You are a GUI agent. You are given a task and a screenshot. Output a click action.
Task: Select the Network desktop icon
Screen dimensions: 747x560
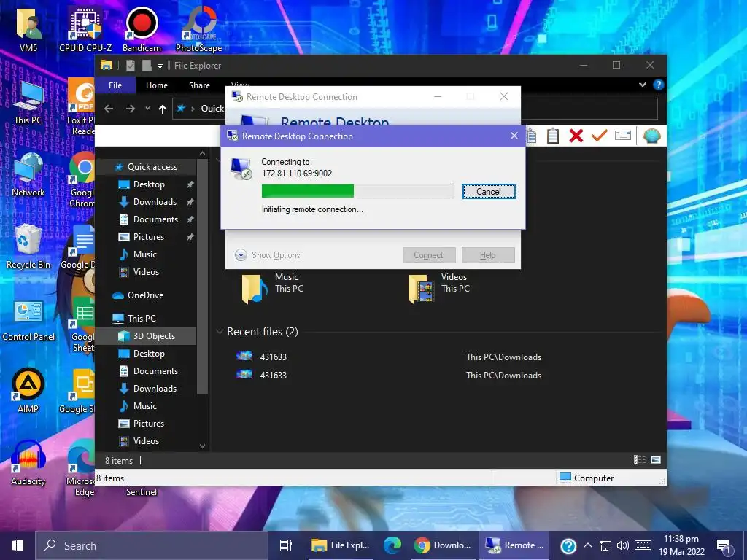[x=28, y=175]
